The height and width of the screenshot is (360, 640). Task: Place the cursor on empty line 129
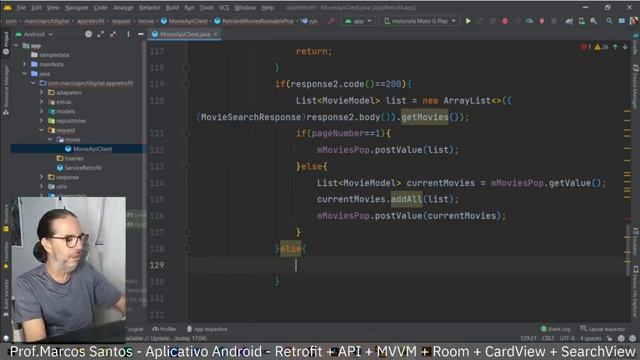tap(408, 265)
